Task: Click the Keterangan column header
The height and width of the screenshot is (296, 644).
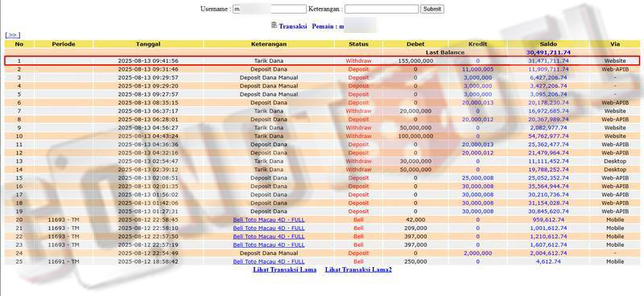Action: click(269, 44)
